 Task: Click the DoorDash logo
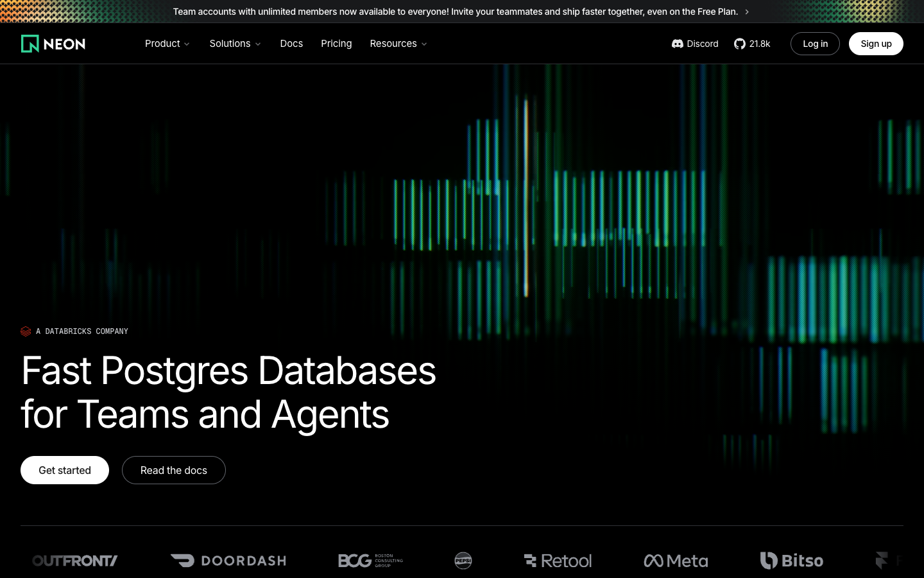pyautogui.click(x=228, y=561)
